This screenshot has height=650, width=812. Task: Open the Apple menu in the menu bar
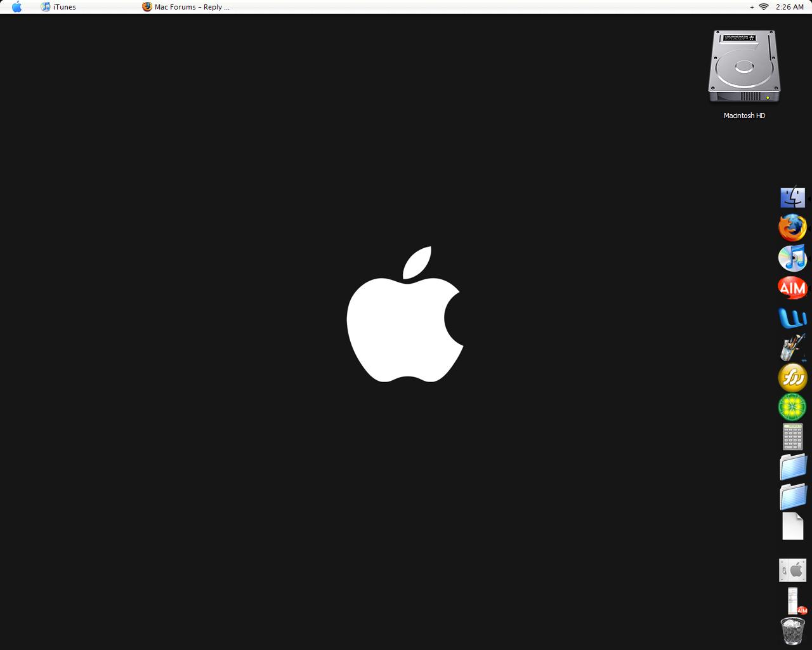tap(16, 7)
